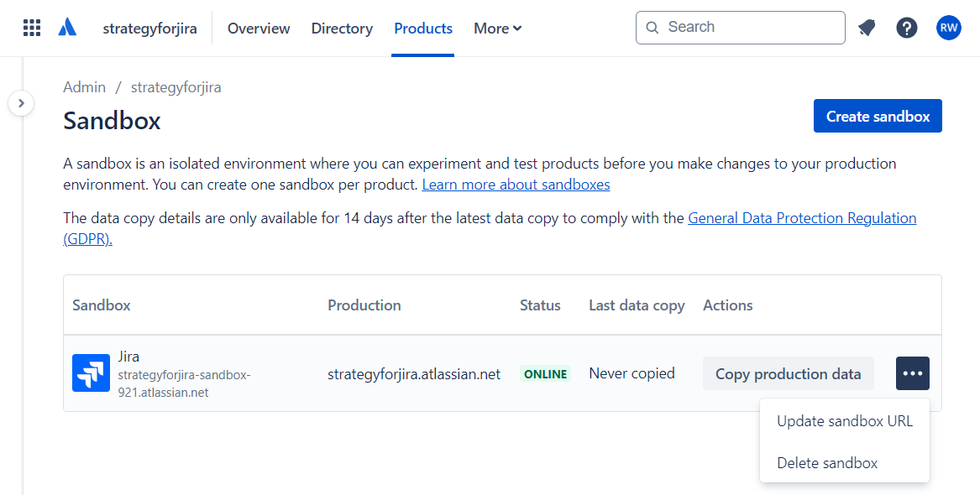980x495 pixels.
Task: Expand the left sidebar with the chevron
Action: point(20,102)
